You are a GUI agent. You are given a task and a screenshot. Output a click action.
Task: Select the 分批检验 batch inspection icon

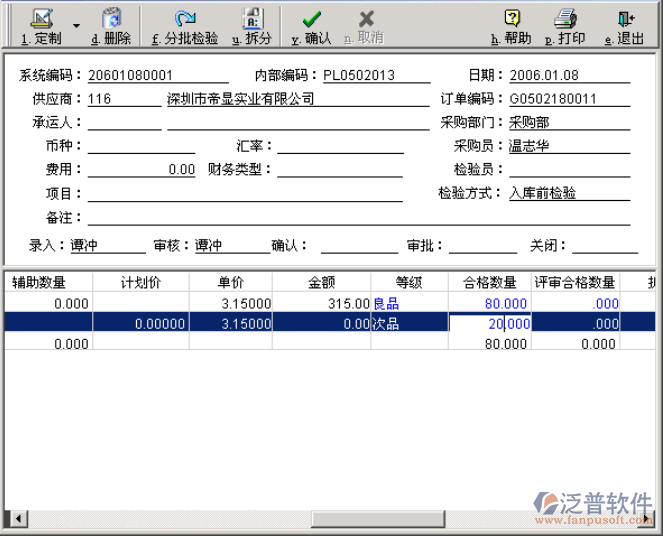(184, 19)
